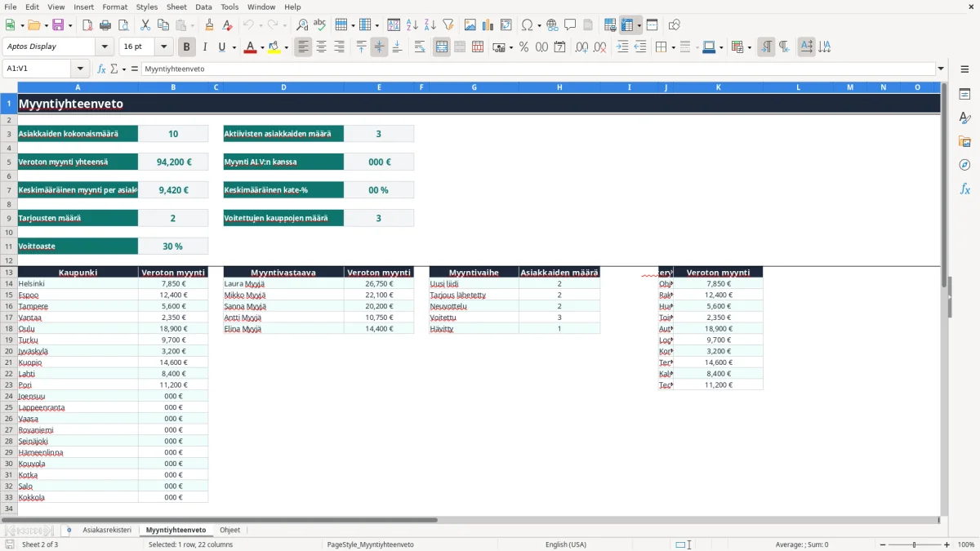Image resolution: width=980 pixels, height=551 pixels.
Task: Adjust the zoom slider
Action: coord(915,544)
